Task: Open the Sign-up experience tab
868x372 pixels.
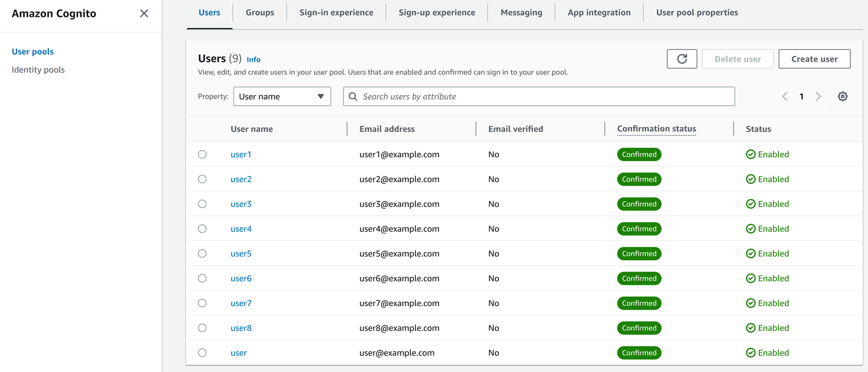Action: (437, 12)
